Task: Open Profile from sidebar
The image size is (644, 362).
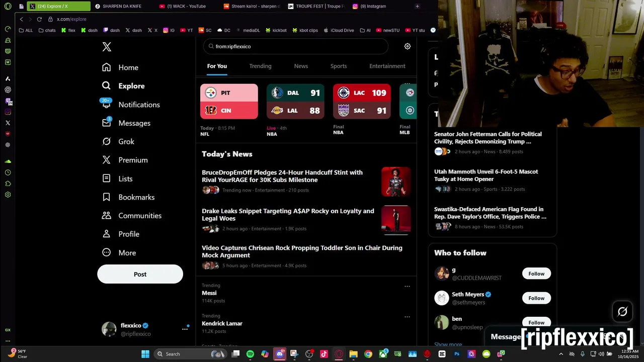Action: tap(121, 234)
